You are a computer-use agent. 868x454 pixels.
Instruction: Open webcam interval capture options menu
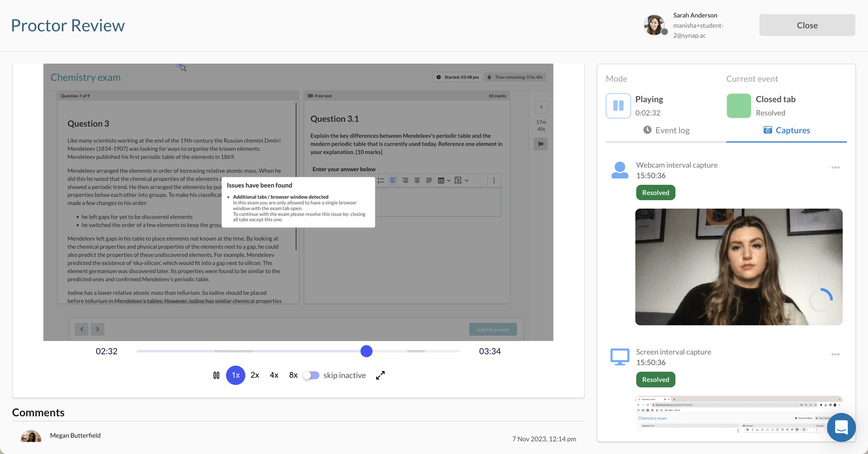tap(835, 167)
